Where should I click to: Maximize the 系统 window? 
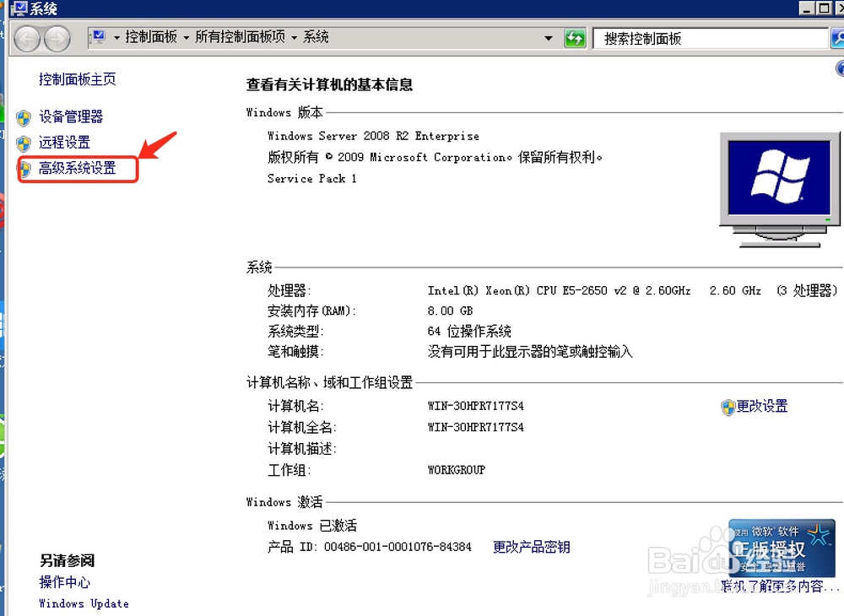(x=824, y=8)
